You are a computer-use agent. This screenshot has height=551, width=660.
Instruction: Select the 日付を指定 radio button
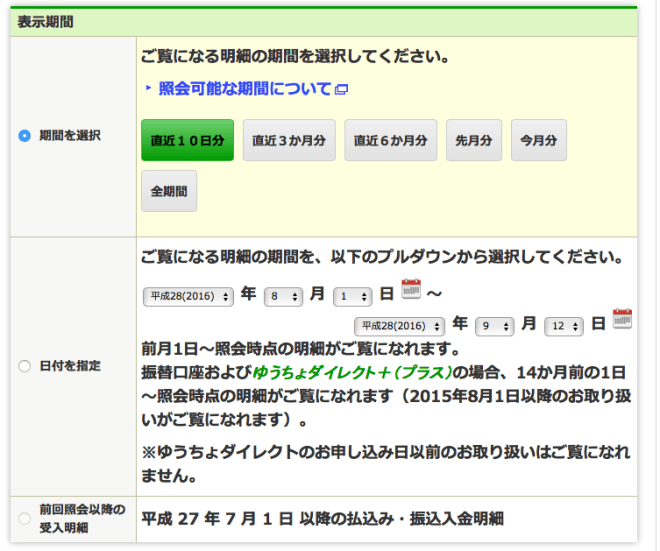point(24,366)
